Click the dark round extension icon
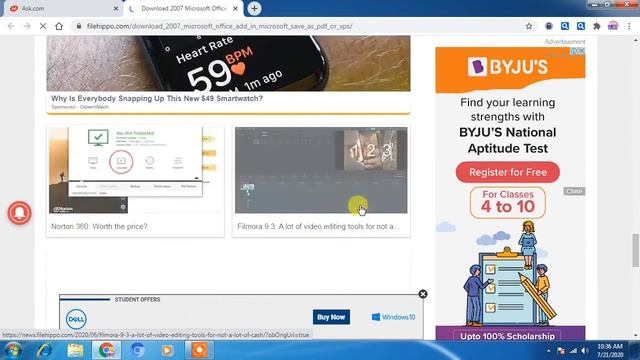This screenshot has width=640, height=360. 549,26
